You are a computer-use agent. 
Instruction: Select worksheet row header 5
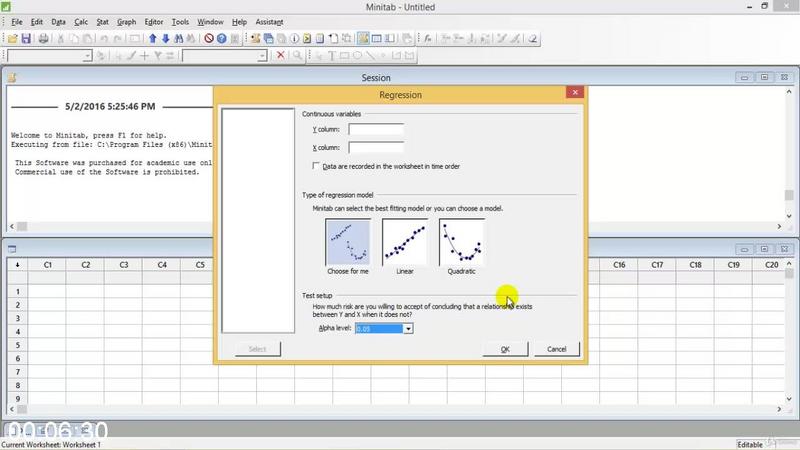17,345
